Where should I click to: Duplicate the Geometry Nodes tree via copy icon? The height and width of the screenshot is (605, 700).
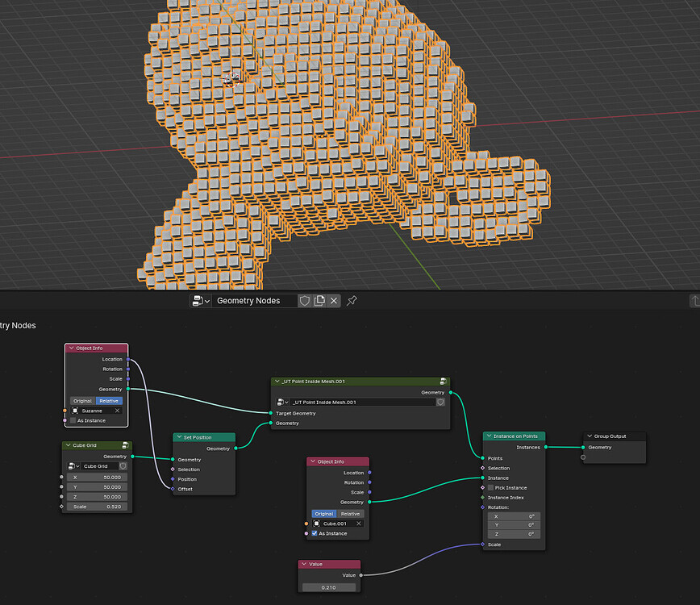(x=319, y=301)
